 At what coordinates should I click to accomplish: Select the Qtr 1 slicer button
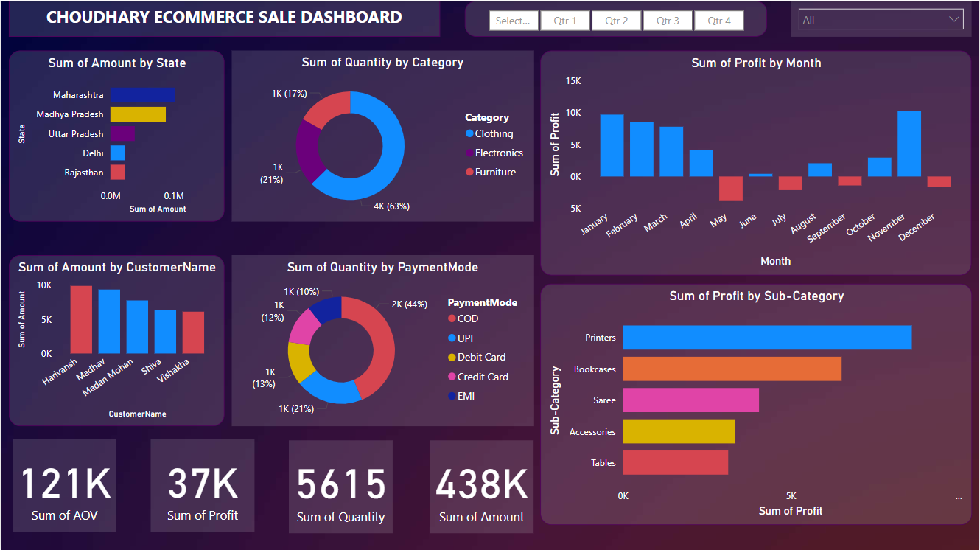tap(565, 21)
